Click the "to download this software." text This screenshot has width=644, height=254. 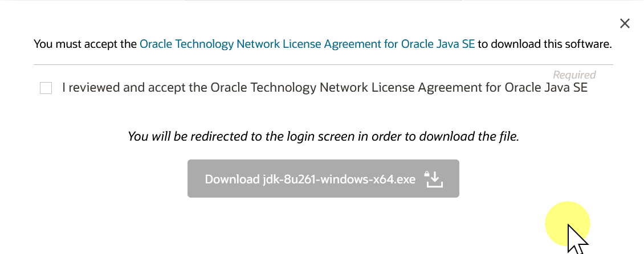[x=545, y=43]
